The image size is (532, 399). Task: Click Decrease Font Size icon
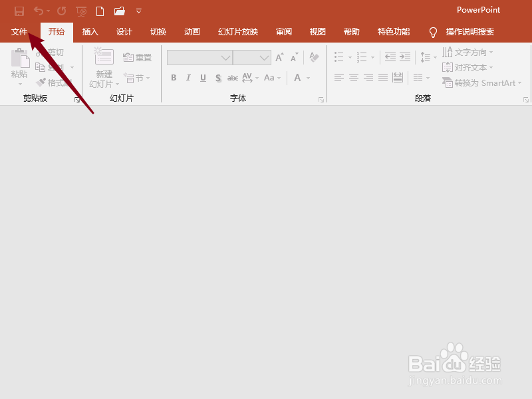295,57
